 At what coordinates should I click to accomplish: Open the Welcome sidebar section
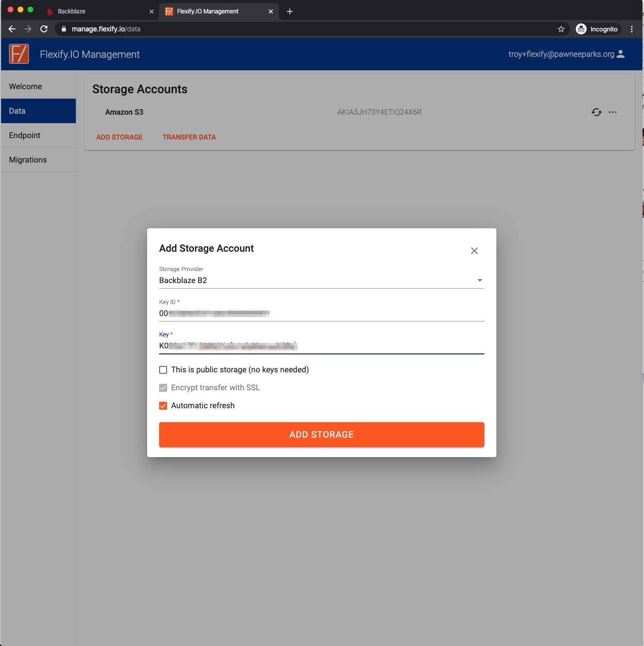38,87
